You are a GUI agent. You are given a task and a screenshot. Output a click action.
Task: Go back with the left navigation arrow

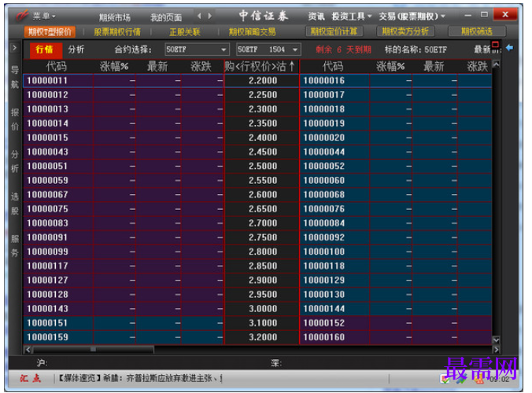(x=199, y=16)
